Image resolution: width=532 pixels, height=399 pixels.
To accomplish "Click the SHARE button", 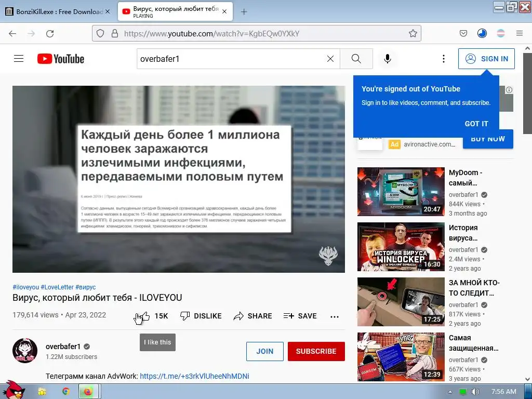I will tap(253, 316).
